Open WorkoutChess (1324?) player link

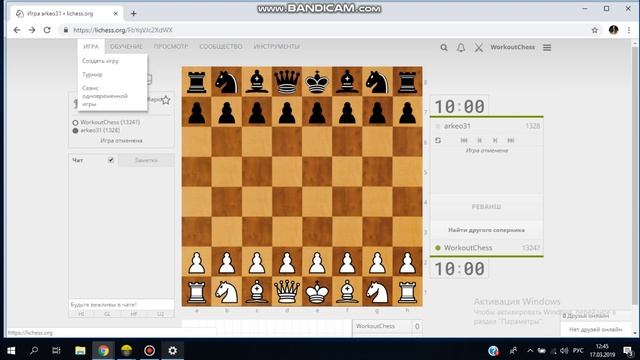tap(110, 122)
